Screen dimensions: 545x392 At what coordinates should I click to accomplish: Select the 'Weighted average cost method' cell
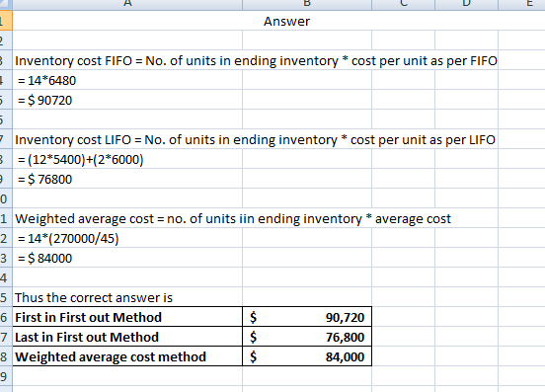pyautogui.click(x=127, y=356)
